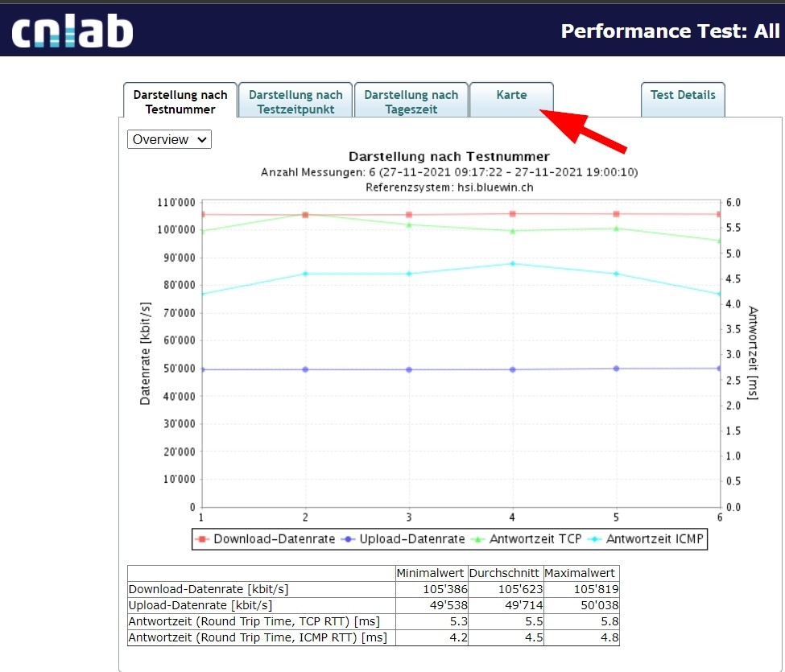Click the TCP data point at test 5
The width and height of the screenshot is (785, 672).
click(x=617, y=229)
